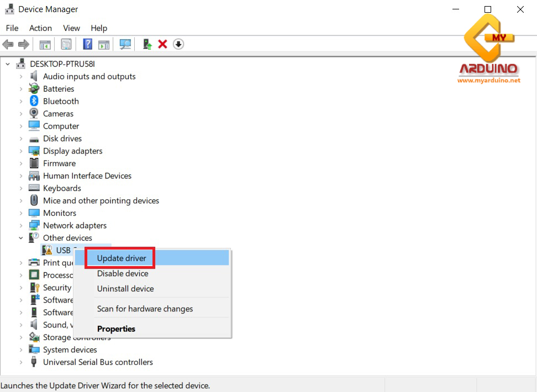Collapse the Other devices node
This screenshot has width=537, height=392.
click(21, 238)
